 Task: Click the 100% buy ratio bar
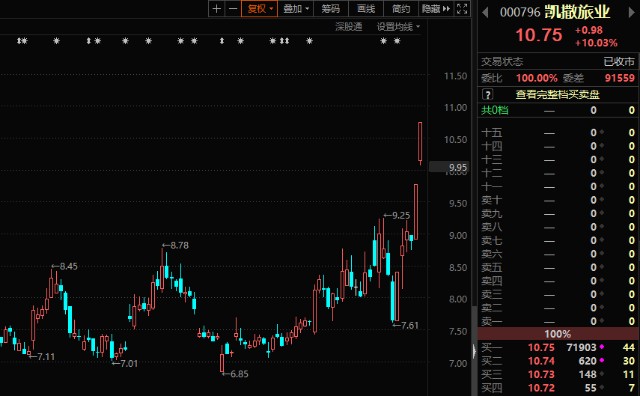click(x=558, y=334)
